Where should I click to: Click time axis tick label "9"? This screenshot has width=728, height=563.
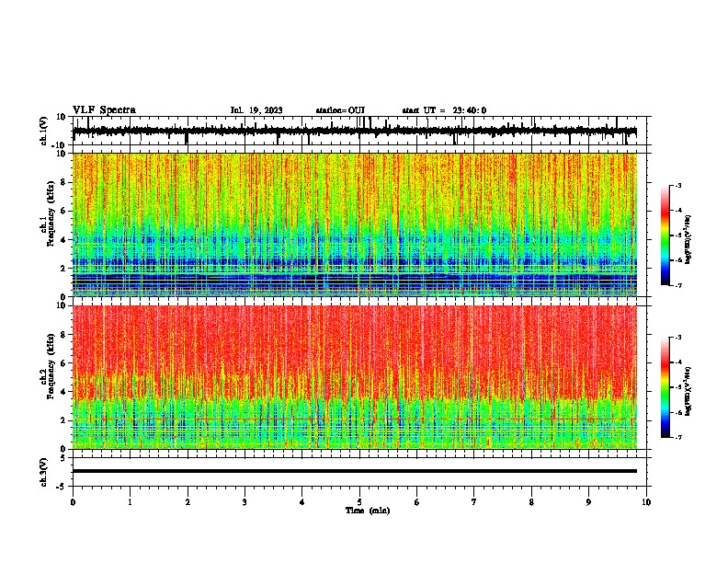588,502
